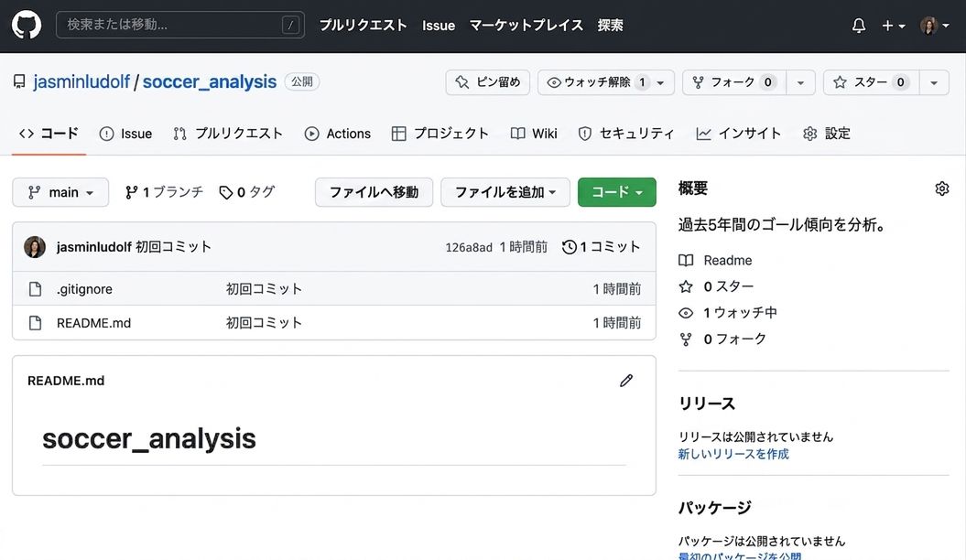The image size is (966, 560).
Task: Click the README.md file icon in list
Action: [35, 323]
